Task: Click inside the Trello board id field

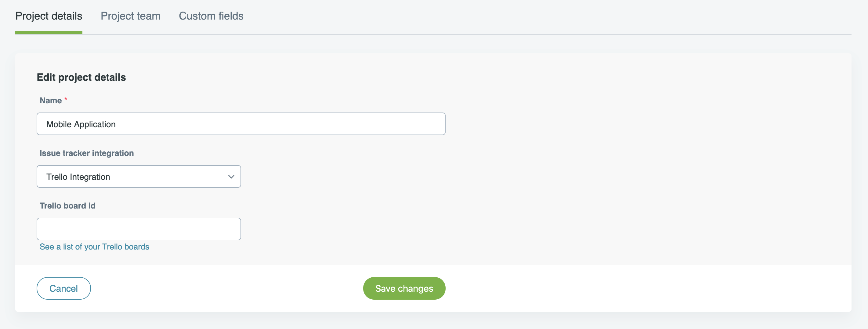Action: [139, 229]
